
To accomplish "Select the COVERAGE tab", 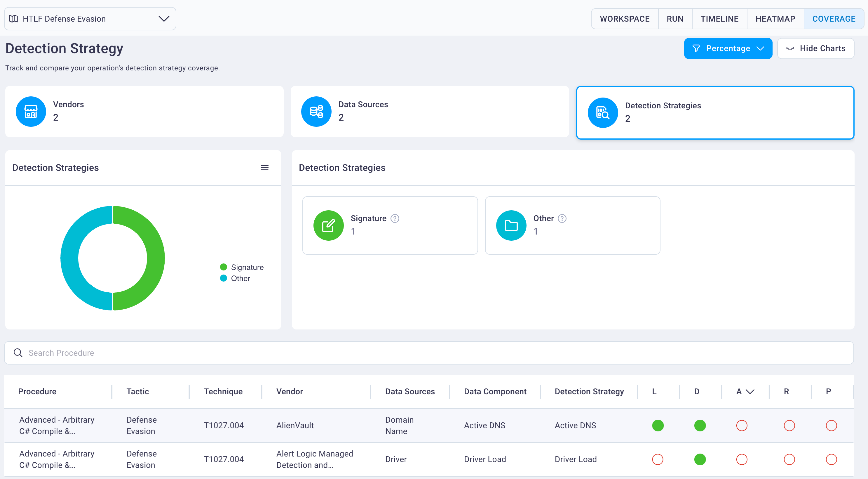I will tap(834, 19).
